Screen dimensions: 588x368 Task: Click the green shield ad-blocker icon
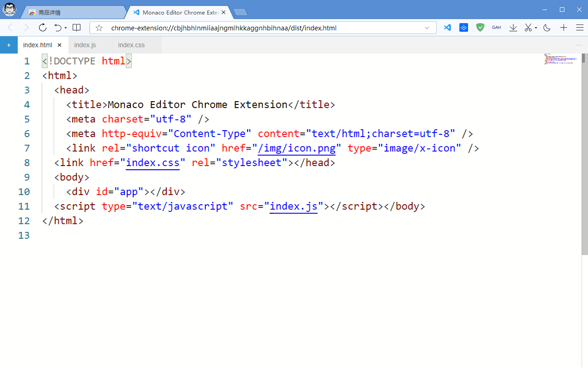pos(480,28)
